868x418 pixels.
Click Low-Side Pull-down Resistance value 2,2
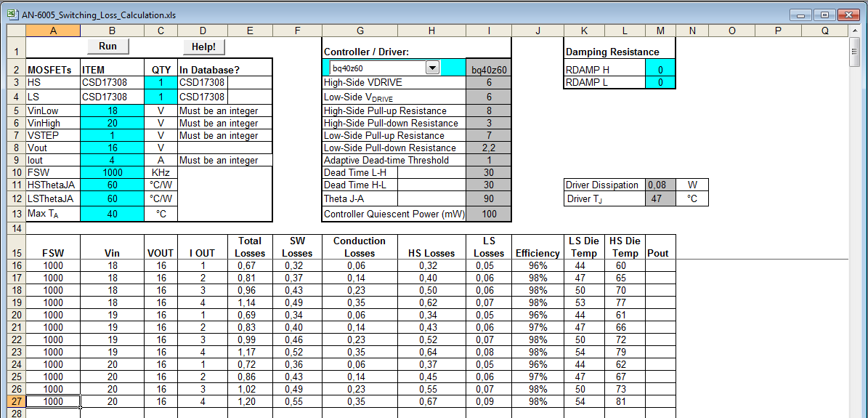pyautogui.click(x=489, y=148)
